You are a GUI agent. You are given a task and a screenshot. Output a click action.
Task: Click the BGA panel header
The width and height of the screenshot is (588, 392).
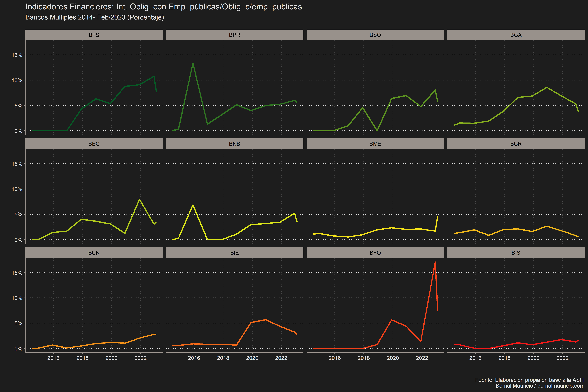click(516, 35)
